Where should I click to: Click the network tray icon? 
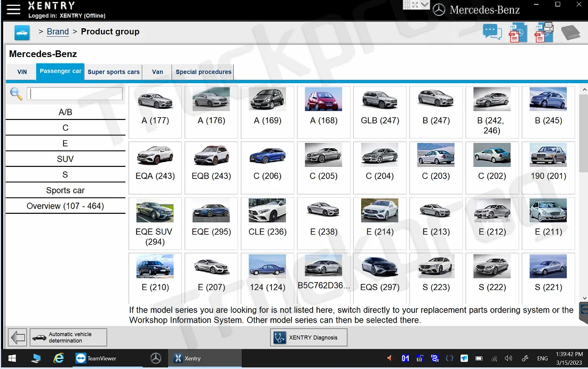(x=494, y=358)
